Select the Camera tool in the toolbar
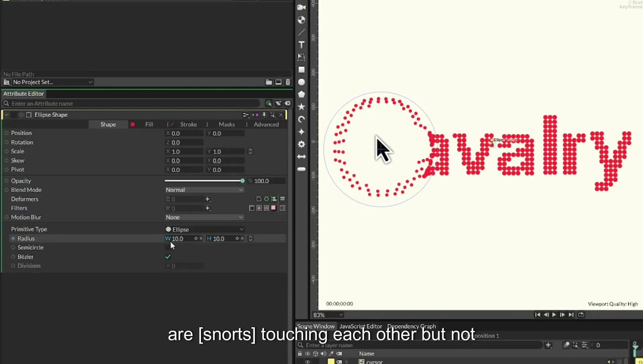Viewport: 643px width, 364px height. (x=301, y=7)
